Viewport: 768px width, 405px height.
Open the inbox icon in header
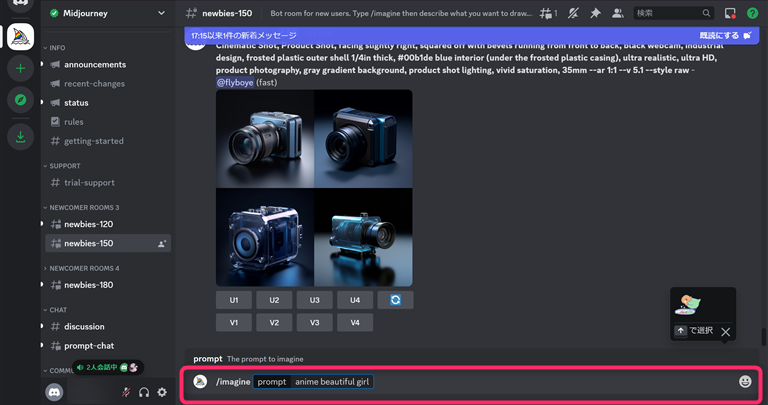point(730,14)
